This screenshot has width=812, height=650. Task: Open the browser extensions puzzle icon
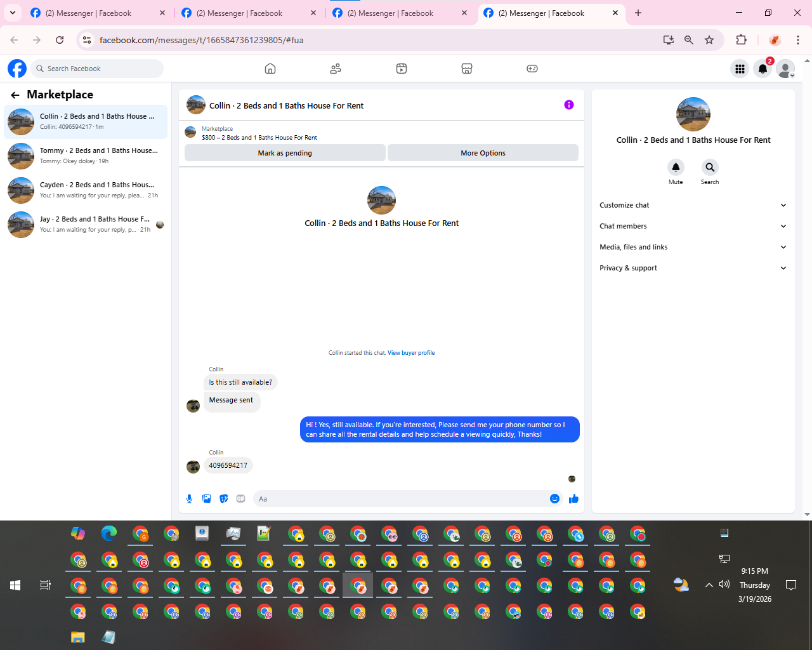741,40
